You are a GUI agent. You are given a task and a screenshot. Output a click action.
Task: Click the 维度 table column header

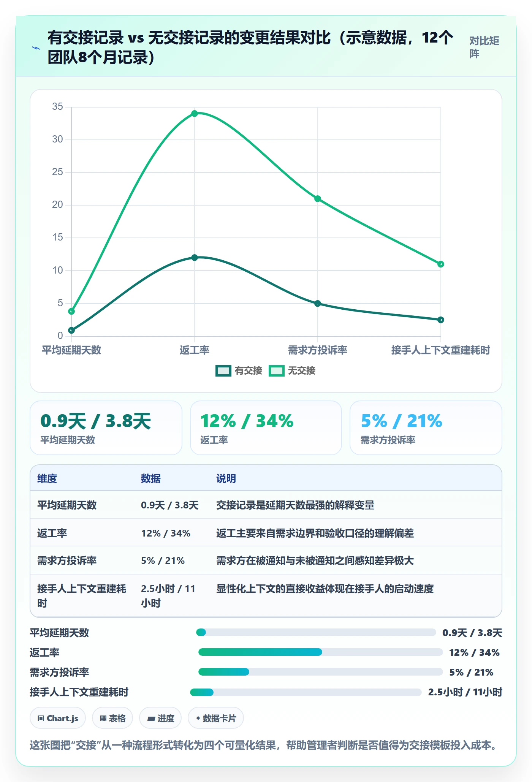(47, 478)
